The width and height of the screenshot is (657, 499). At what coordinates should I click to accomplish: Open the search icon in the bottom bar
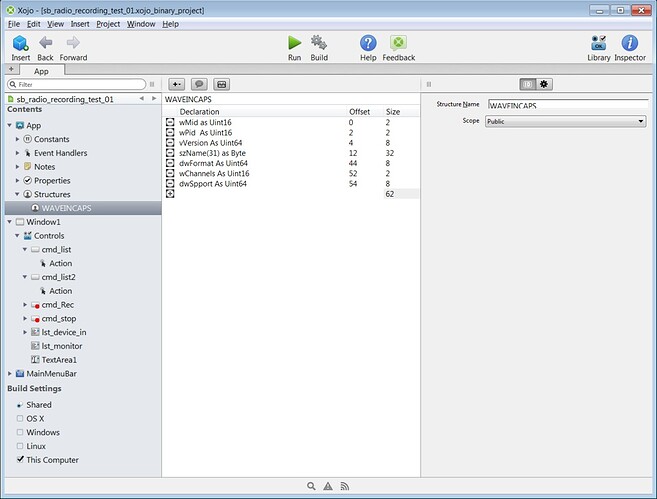tap(311, 486)
